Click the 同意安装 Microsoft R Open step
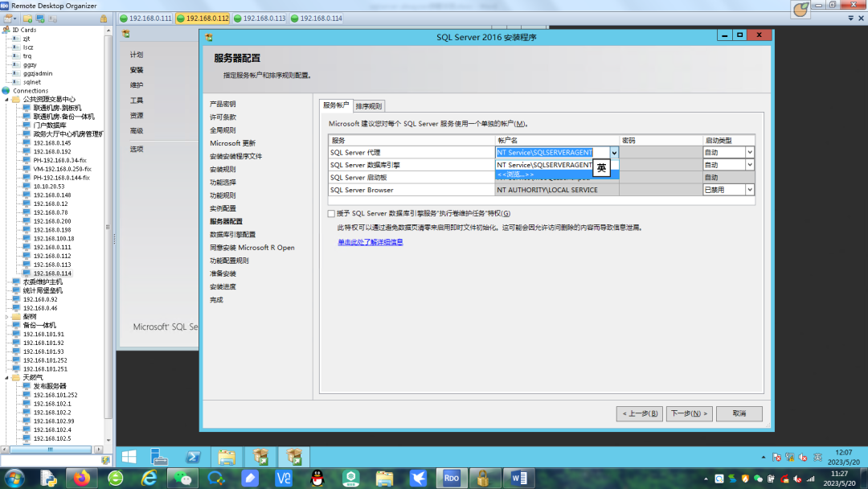Image resolution: width=868 pixels, height=489 pixels. point(252,248)
